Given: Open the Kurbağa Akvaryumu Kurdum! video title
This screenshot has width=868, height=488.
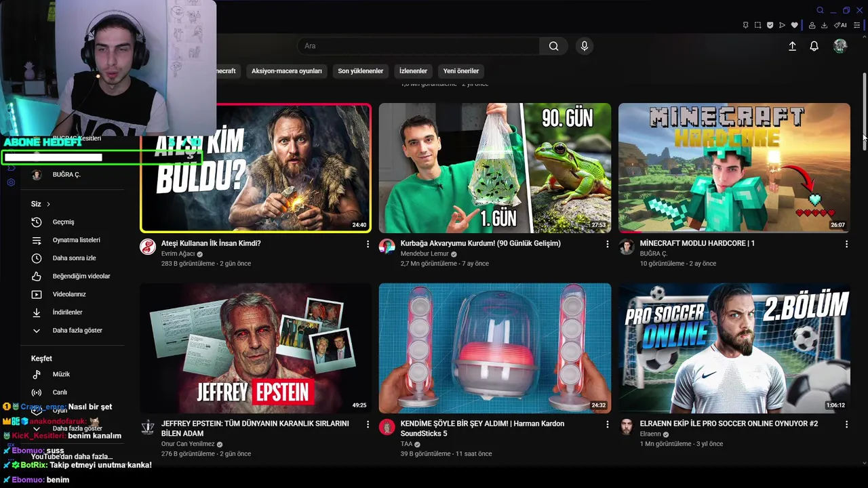Looking at the screenshot, I should pyautogui.click(x=481, y=243).
